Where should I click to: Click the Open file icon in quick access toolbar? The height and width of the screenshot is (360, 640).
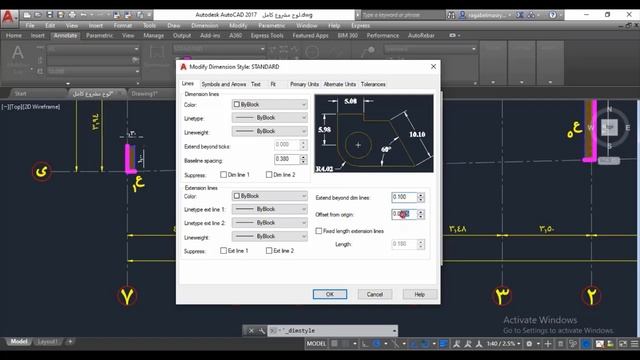38,15
